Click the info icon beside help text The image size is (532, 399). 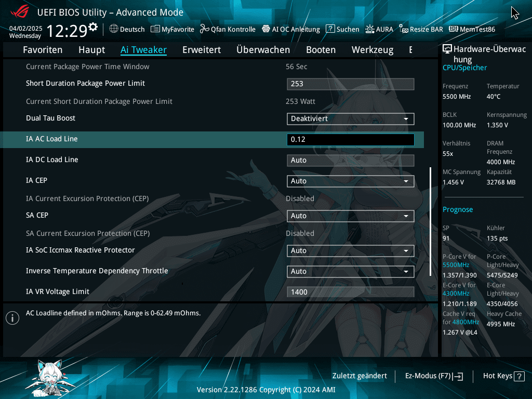coord(12,318)
